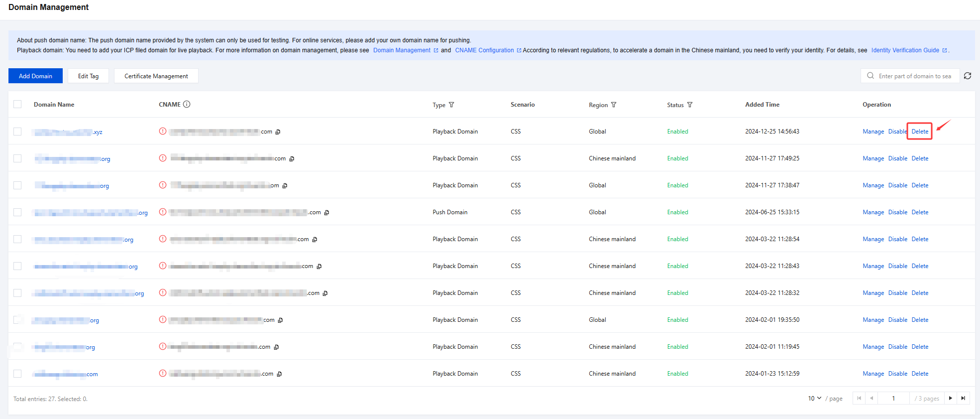
Task: Click the Add Domain button
Action: coord(35,76)
